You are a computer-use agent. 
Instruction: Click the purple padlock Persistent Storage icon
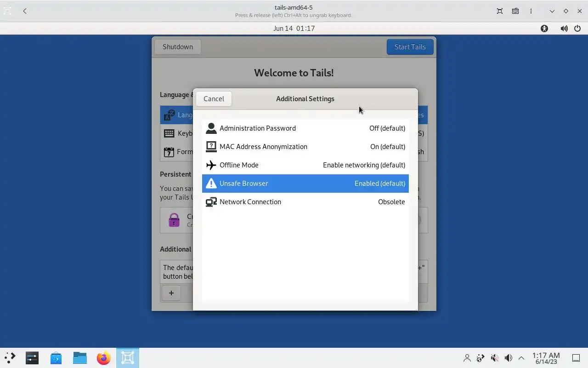174,220
